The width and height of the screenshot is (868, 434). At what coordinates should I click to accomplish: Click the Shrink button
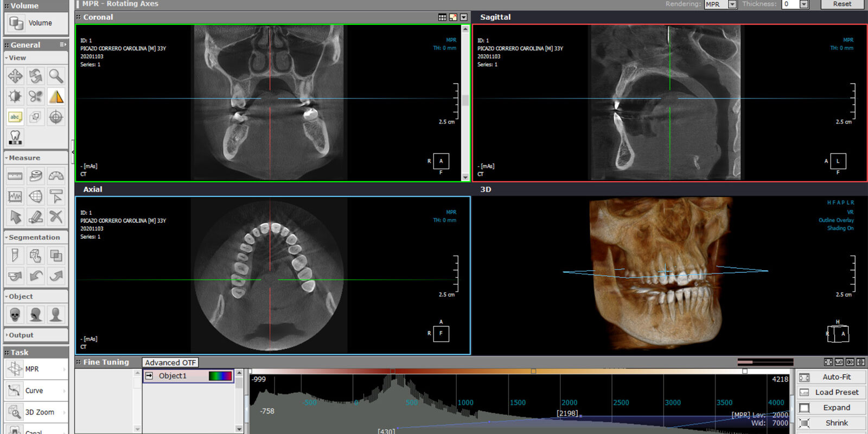click(831, 423)
